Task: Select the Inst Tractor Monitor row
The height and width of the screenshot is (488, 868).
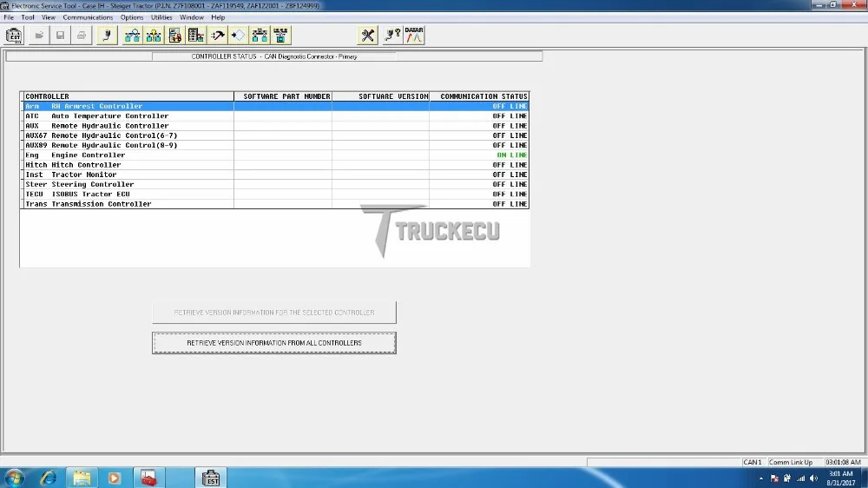Action: [x=275, y=175]
